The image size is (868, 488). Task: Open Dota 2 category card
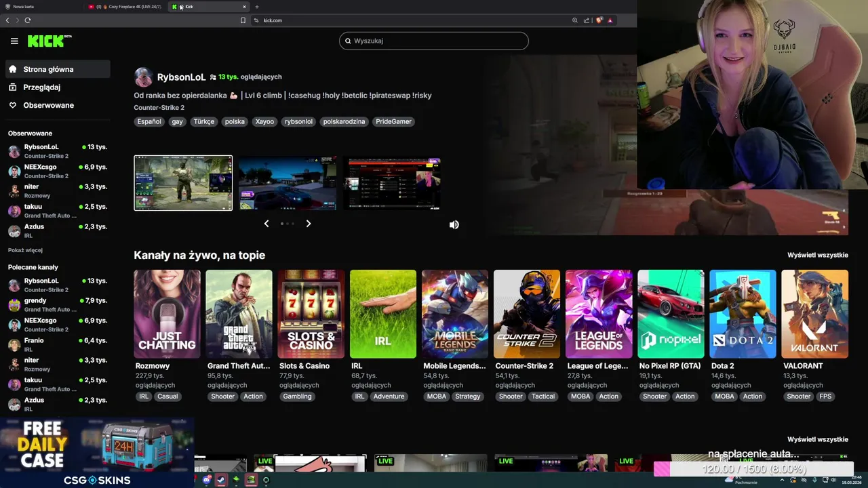pyautogui.click(x=743, y=314)
